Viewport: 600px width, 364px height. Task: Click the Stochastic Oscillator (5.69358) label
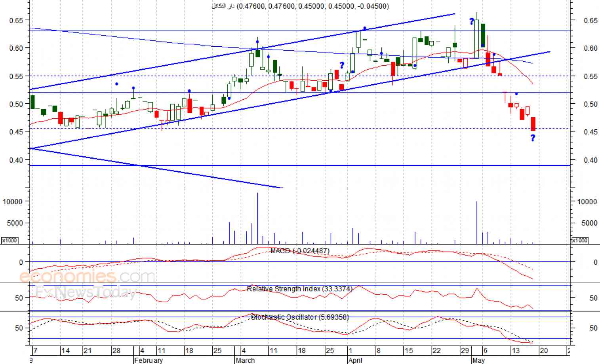pyautogui.click(x=300, y=317)
